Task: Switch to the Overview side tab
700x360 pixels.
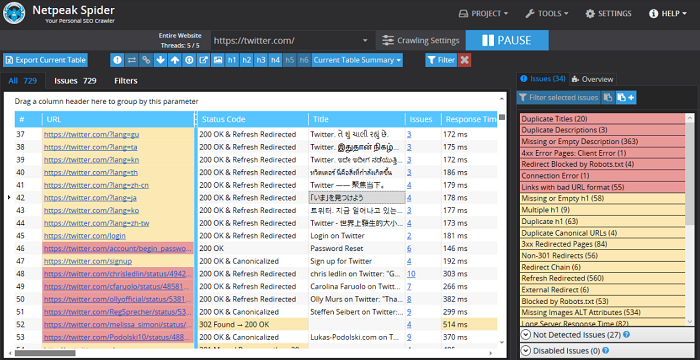Action: (593, 79)
